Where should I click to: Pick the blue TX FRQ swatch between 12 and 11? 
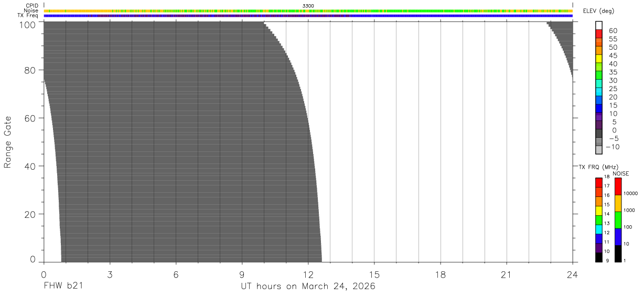point(599,238)
